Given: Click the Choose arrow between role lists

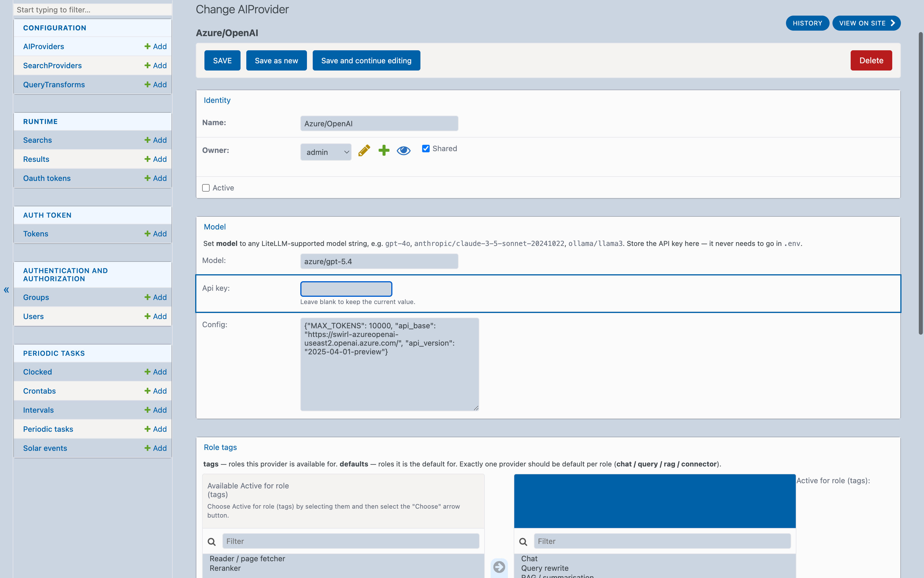Looking at the screenshot, I should point(499,566).
